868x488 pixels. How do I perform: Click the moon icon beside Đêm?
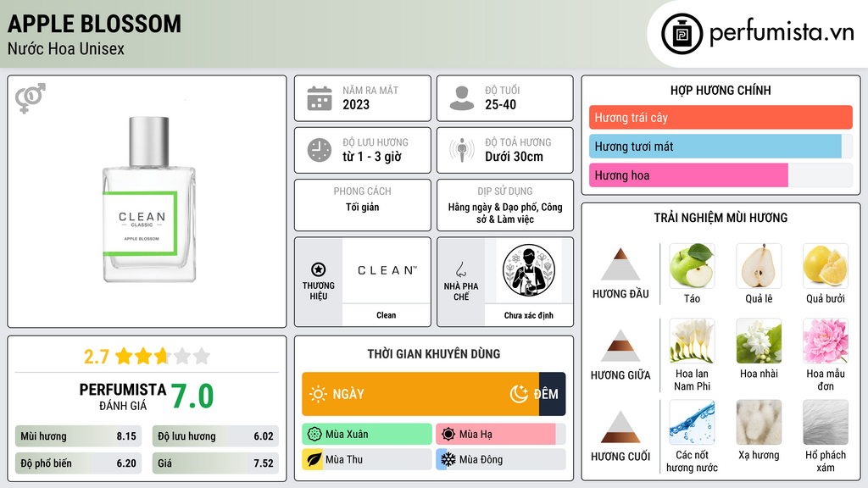point(519,394)
